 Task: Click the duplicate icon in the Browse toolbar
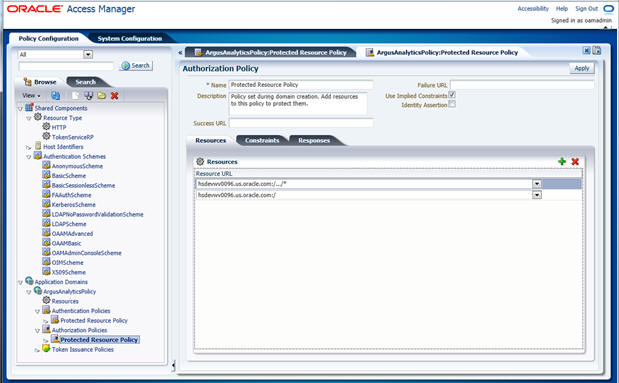pos(88,96)
